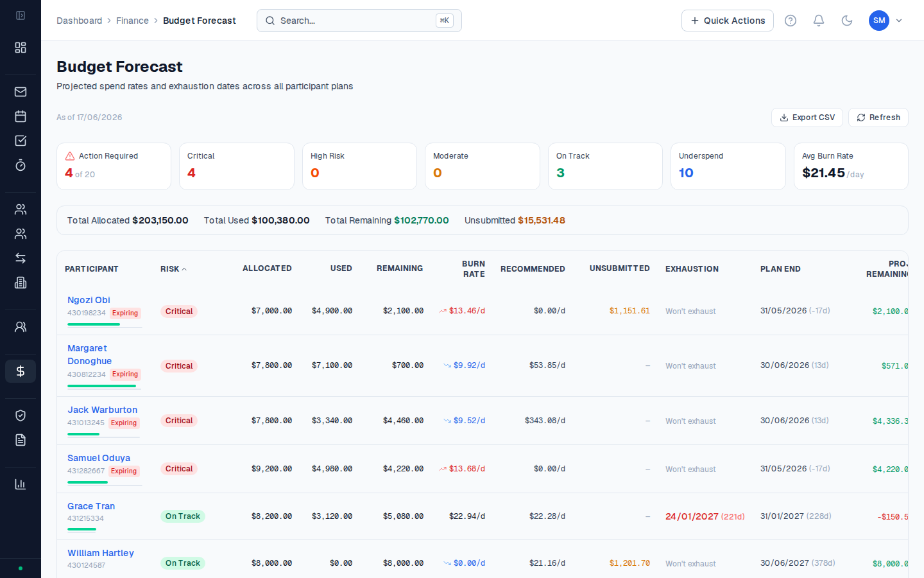Click the notifications bell icon

pyautogui.click(x=819, y=21)
